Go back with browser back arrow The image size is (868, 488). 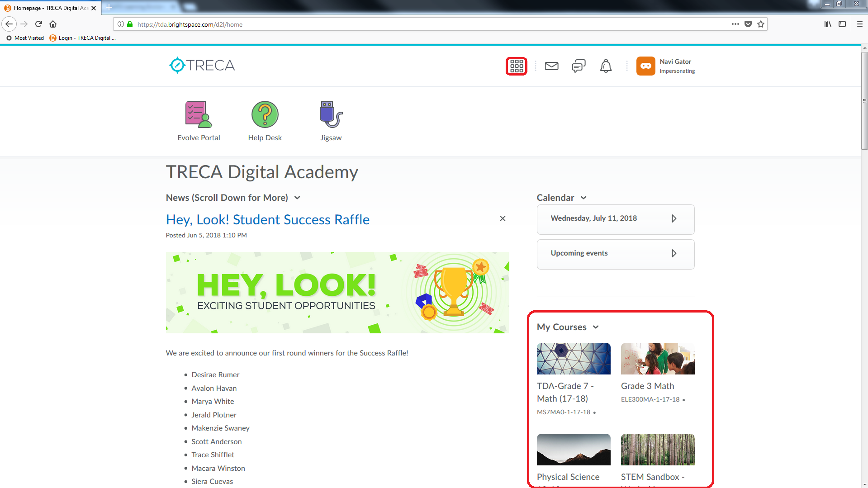[x=9, y=24]
